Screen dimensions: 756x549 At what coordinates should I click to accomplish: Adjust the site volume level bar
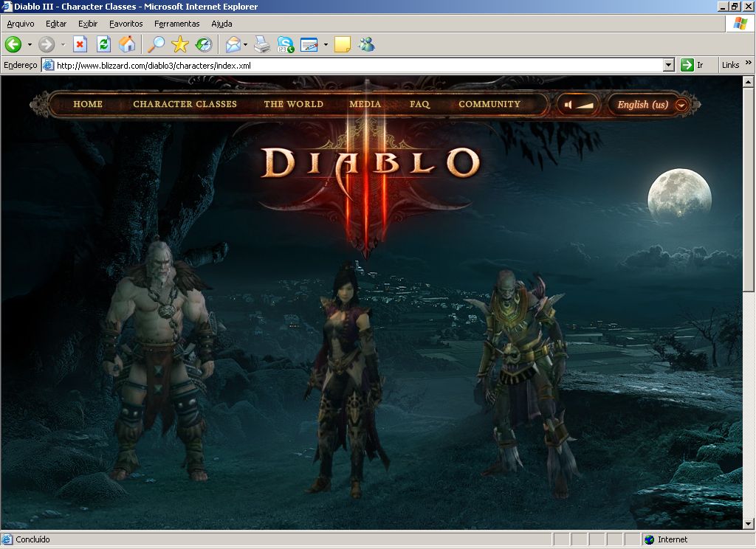coord(585,105)
